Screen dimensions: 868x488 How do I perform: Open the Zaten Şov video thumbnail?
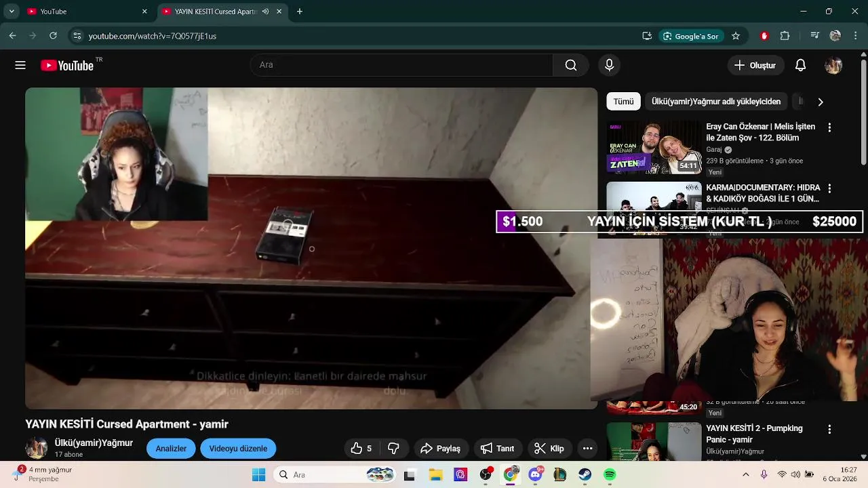[654, 147]
